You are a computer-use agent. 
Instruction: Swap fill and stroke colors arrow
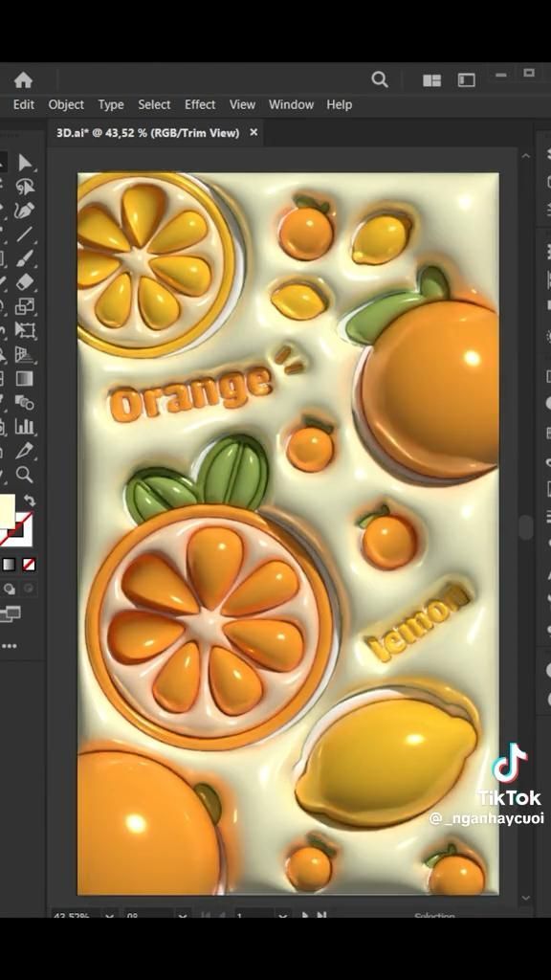point(30,501)
